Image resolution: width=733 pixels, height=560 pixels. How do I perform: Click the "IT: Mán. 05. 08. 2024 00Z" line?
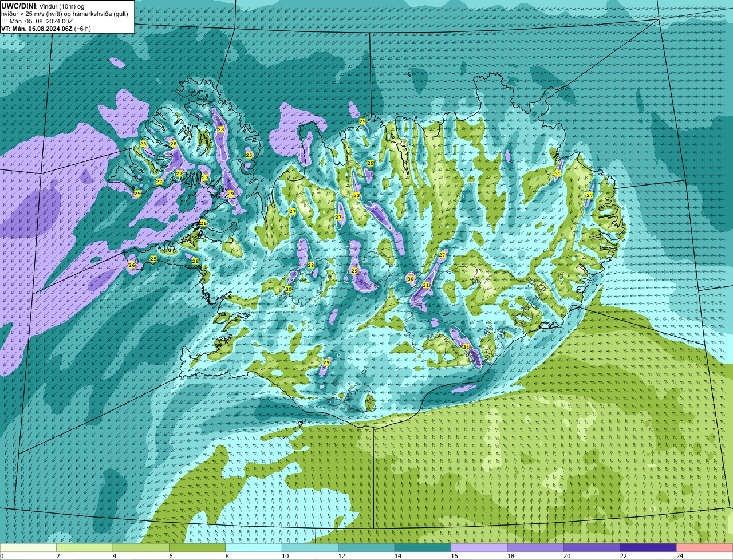pyautogui.click(x=37, y=21)
